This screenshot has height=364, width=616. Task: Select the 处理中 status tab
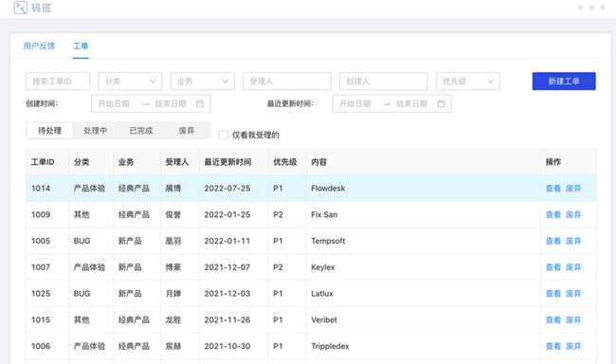(x=95, y=131)
